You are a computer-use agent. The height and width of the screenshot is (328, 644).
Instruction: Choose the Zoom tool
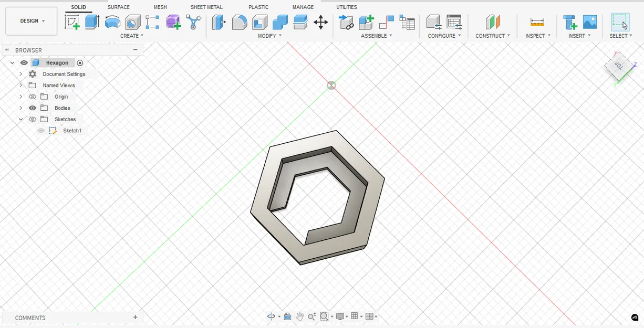(312, 316)
